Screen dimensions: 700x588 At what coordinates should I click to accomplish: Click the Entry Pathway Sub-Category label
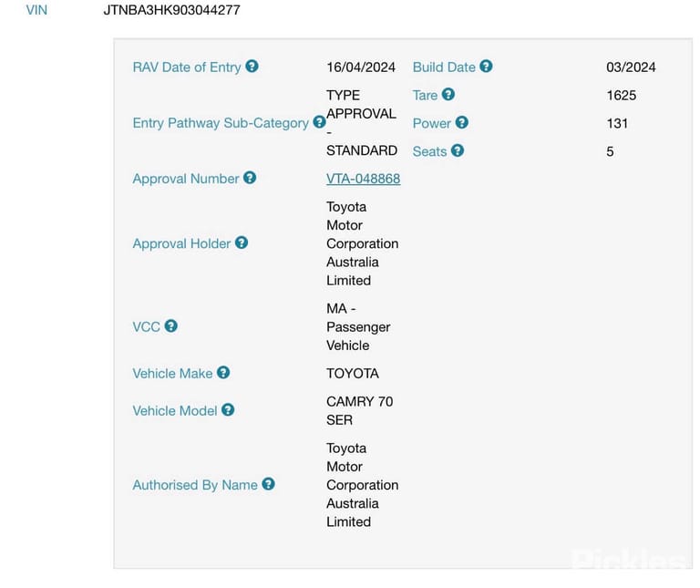[221, 123]
